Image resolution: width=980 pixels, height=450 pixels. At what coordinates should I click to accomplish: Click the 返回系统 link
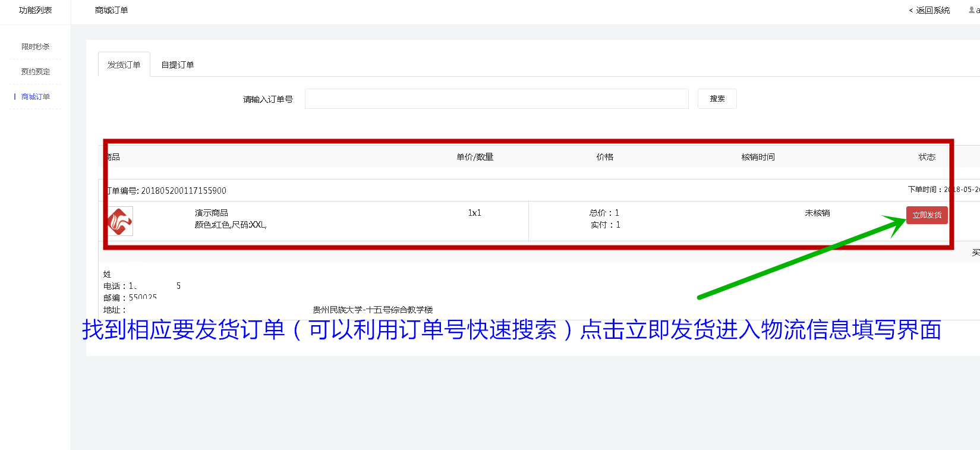[x=929, y=10]
